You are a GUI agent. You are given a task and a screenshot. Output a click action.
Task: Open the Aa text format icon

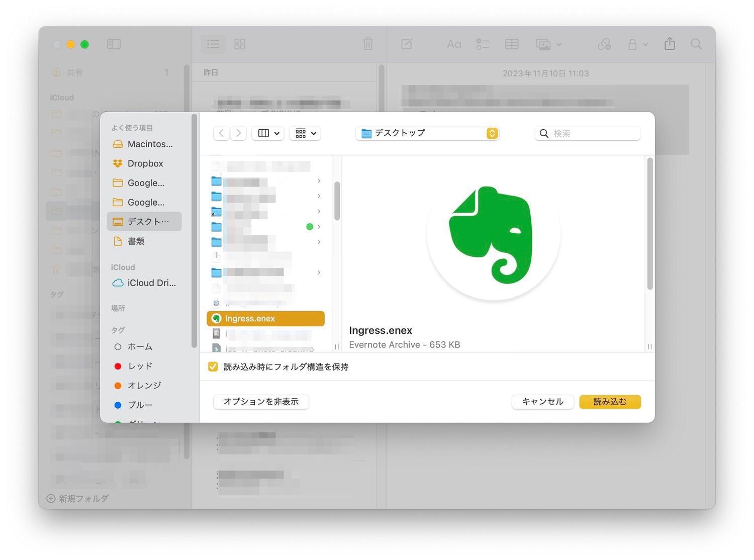click(454, 44)
